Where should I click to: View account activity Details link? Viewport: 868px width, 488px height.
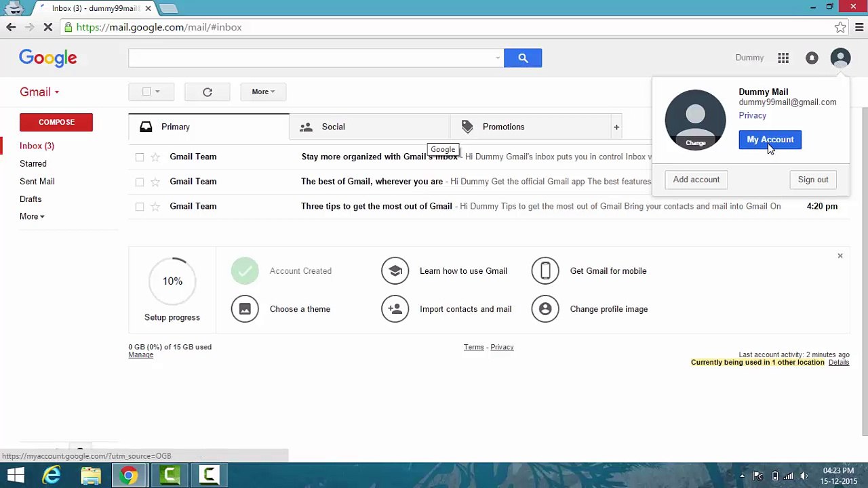click(x=839, y=363)
